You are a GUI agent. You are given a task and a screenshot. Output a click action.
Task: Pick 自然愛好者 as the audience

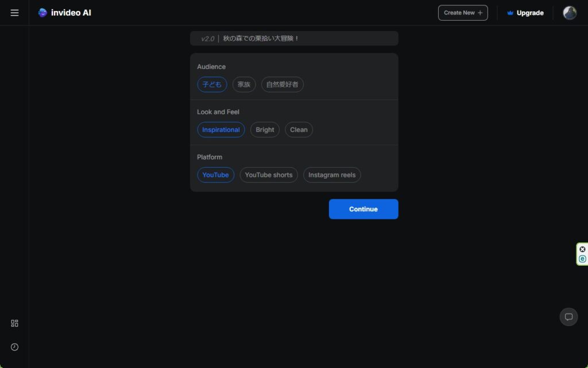(282, 84)
